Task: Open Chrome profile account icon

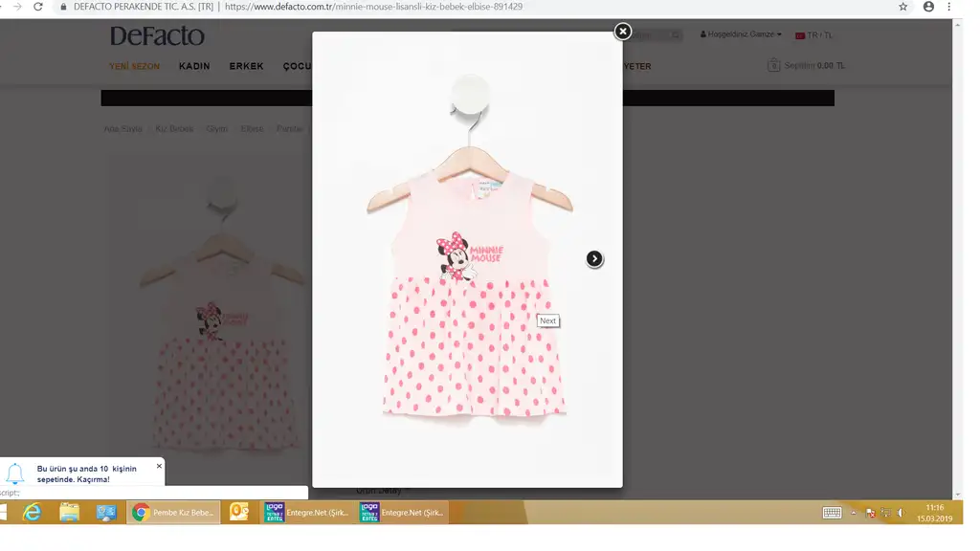Action: point(928,7)
